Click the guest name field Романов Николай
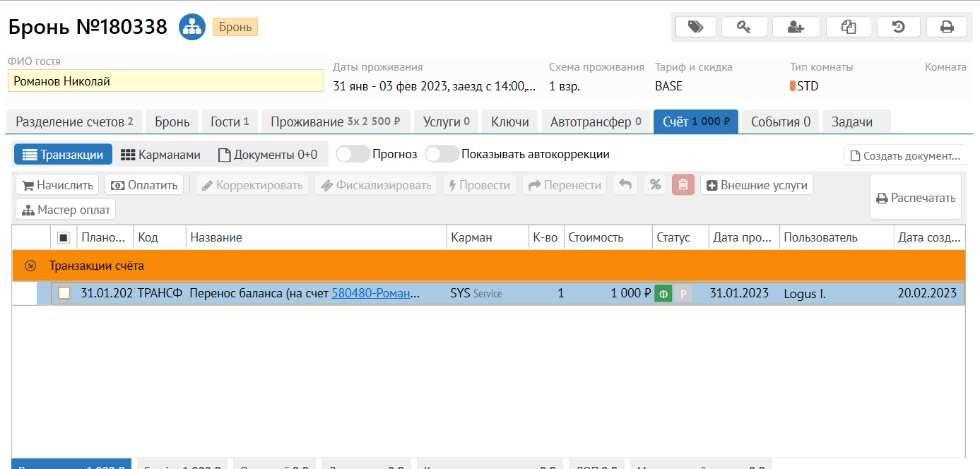The image size is (980, 469). 165,81
